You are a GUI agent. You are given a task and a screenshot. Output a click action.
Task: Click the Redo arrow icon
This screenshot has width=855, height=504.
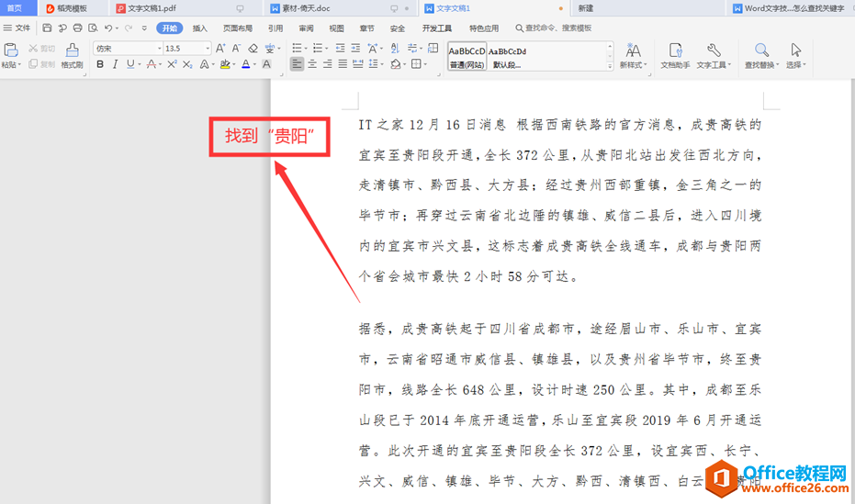coord(129,28)
